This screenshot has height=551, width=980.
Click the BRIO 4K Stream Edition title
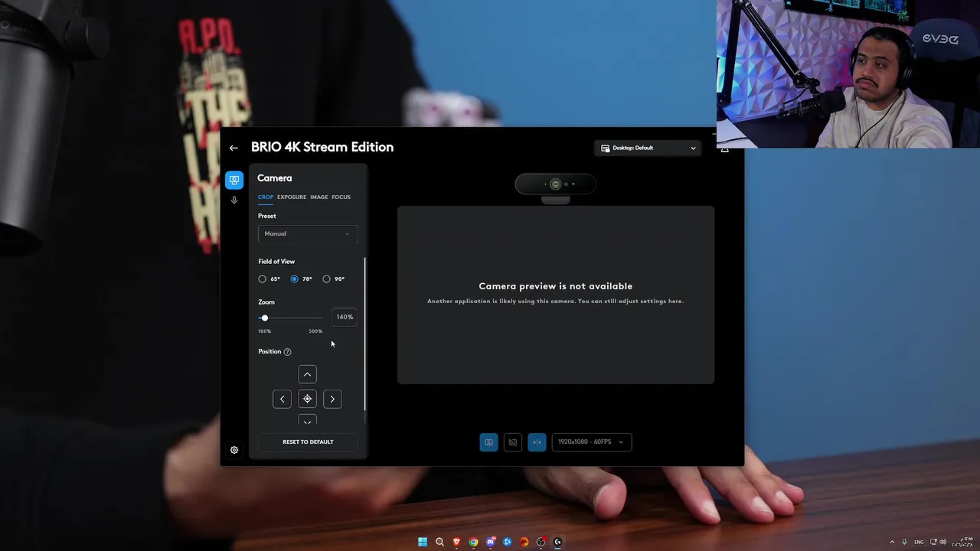322,147
